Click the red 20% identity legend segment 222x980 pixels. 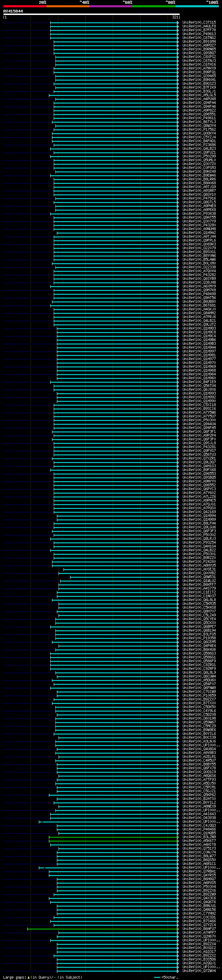pos(25,6)
